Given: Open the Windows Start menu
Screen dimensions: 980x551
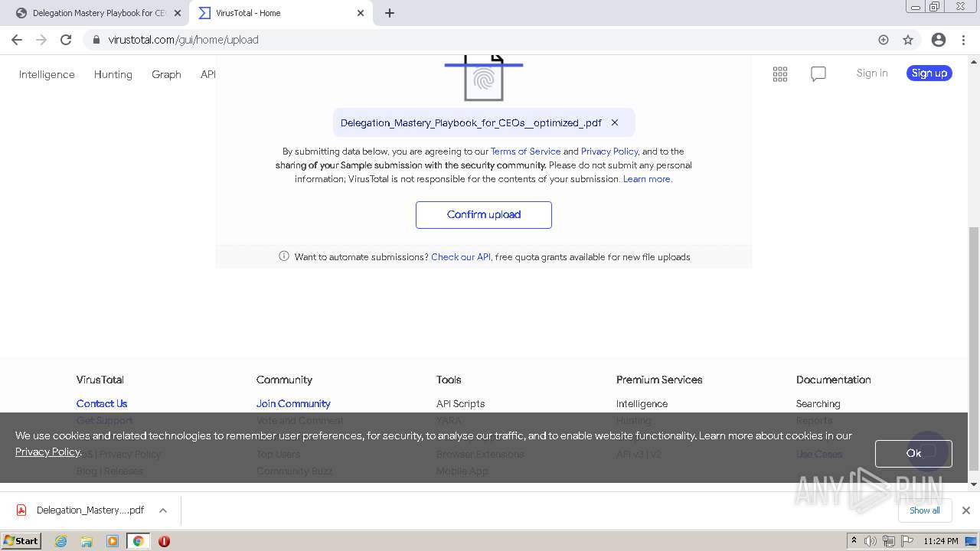Looking at the screenshot, I should click(x=21, y=540).
